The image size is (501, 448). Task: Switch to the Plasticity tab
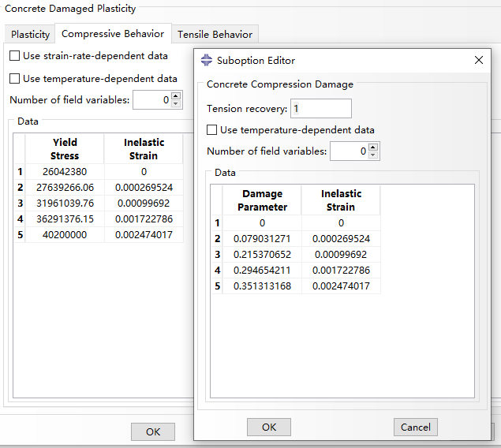[x=30, y=35]
